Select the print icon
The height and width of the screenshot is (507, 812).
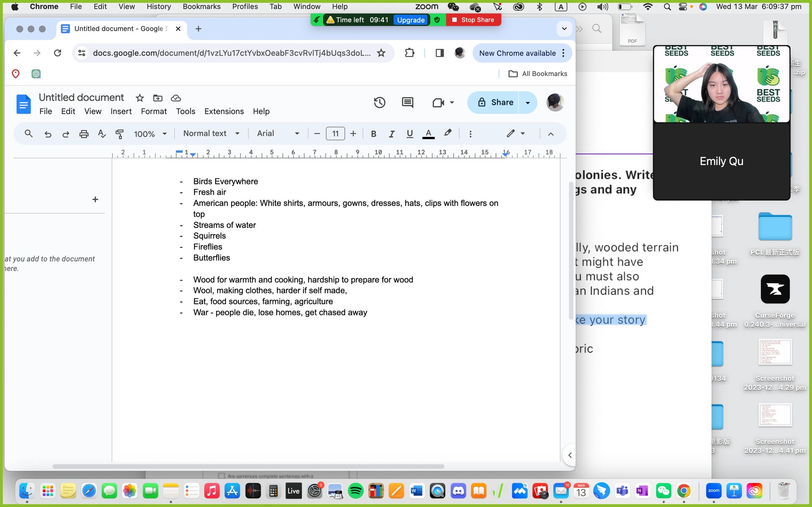(x=83, y=133)
